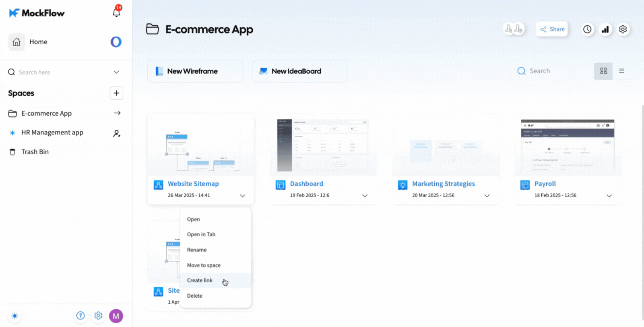Open space settings gear in header
Viewport: 644px width, 327px height.
tap(623, 29)
